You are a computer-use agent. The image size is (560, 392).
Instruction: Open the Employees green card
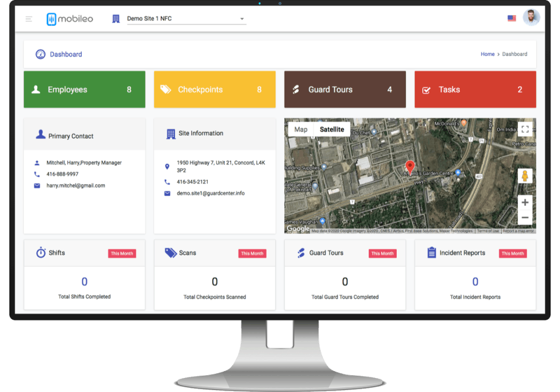coord(84,89)
